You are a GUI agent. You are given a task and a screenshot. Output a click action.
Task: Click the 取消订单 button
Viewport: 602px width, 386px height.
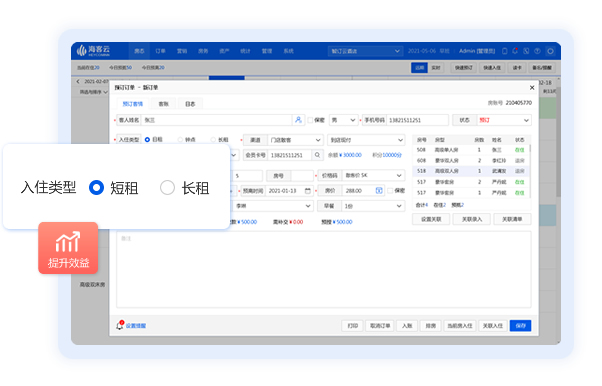[x=380, y=326]
